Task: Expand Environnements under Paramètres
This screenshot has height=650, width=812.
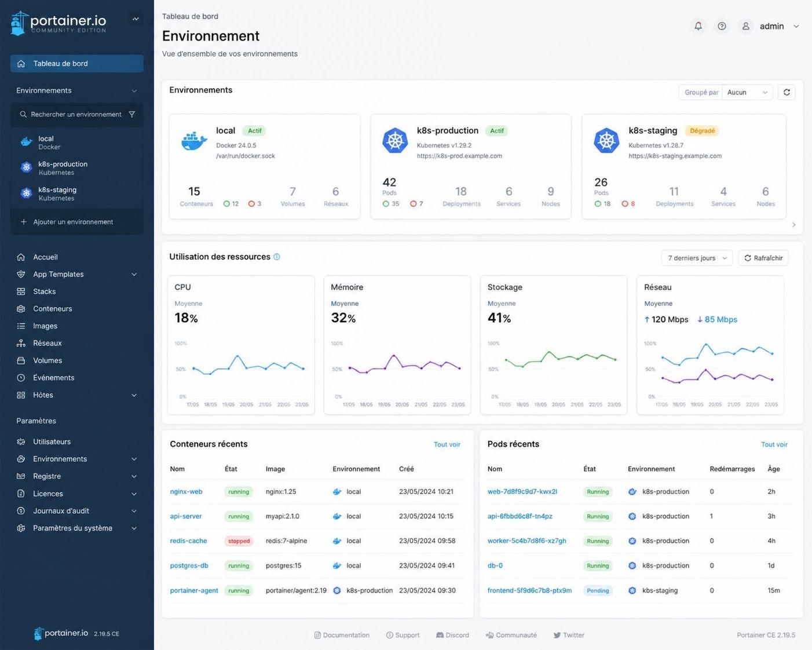Action: pyautogui.click(x=134, y=459)
